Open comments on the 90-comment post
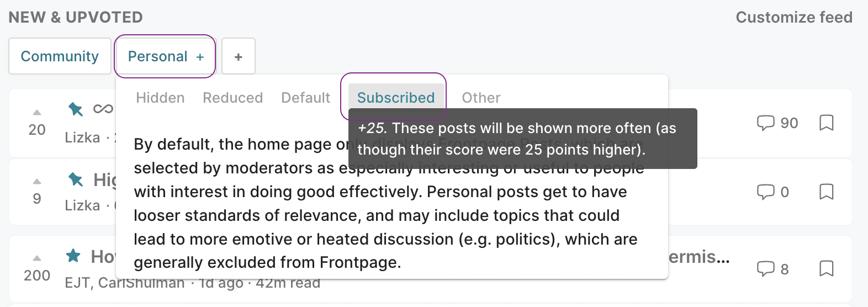Viewport: 868px width, 307px height. coord(777,123)
